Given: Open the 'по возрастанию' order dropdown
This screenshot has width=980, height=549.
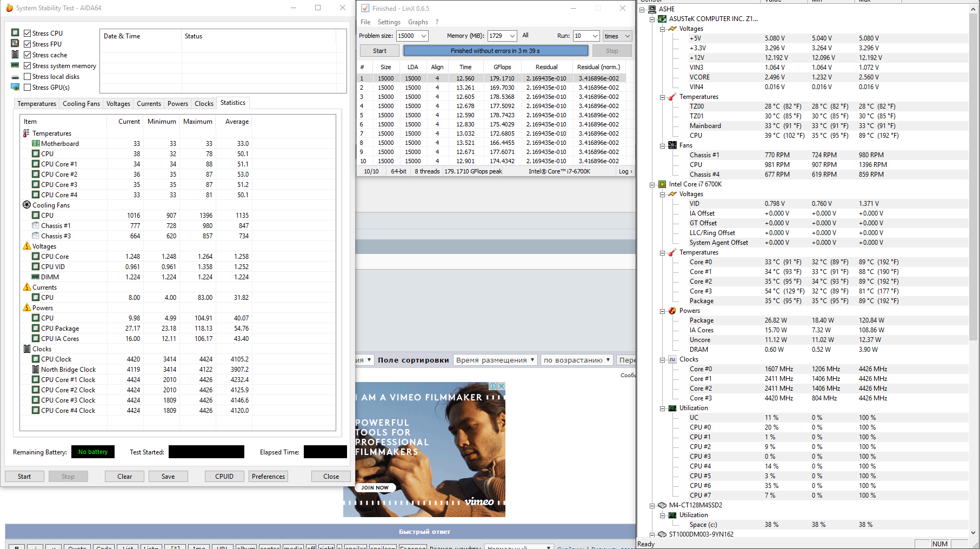Looking at the screenshot, I should [x=577, y=360].
